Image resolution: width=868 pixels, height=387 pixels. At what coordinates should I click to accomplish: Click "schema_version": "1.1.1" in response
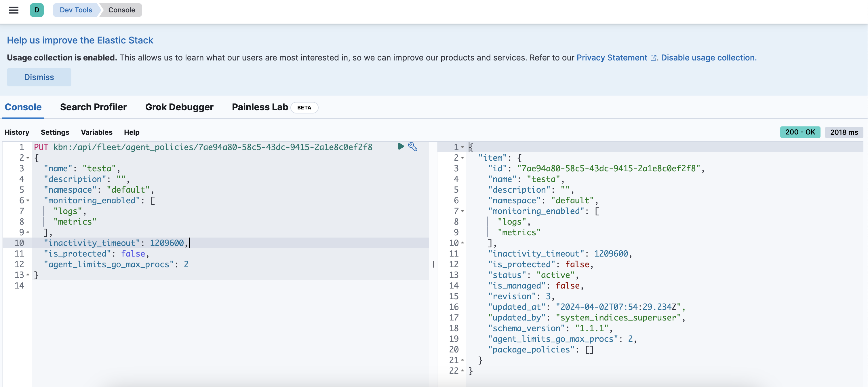[x=550, y=328]
